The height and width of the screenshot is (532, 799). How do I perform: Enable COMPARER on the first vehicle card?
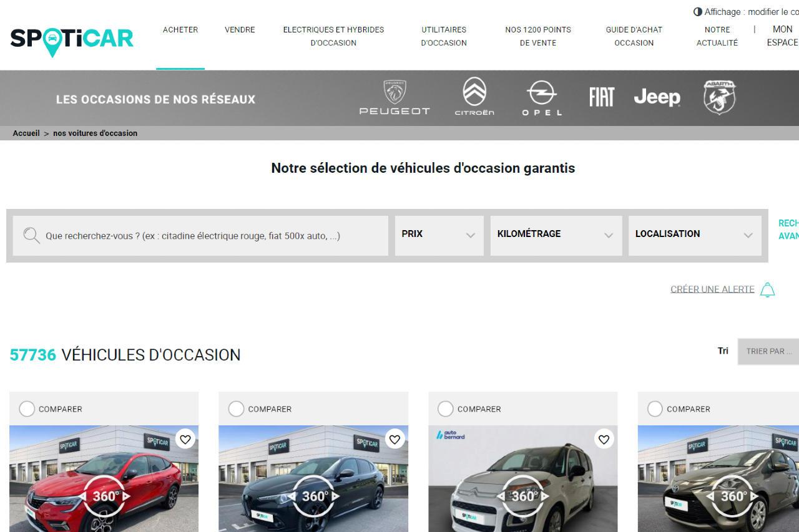(27, 409)
